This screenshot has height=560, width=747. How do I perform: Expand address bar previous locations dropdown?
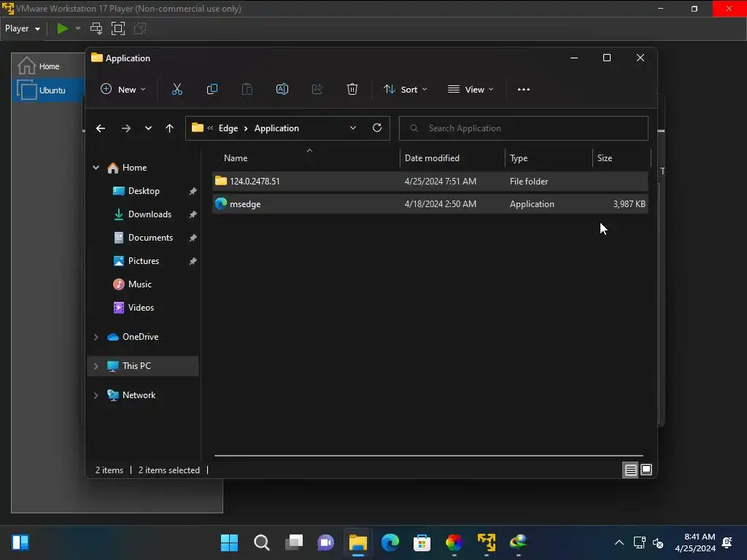point(353,128)
